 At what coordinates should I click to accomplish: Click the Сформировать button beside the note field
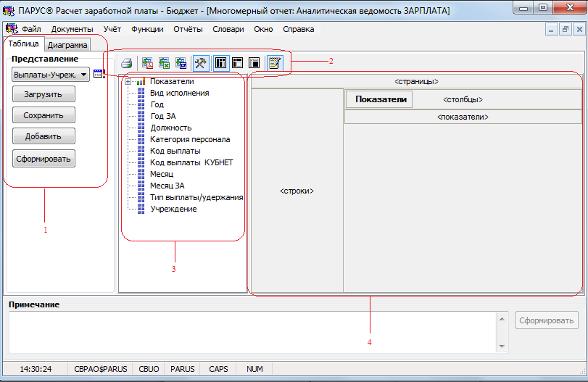pyautogui.click(x=547, y=320)
